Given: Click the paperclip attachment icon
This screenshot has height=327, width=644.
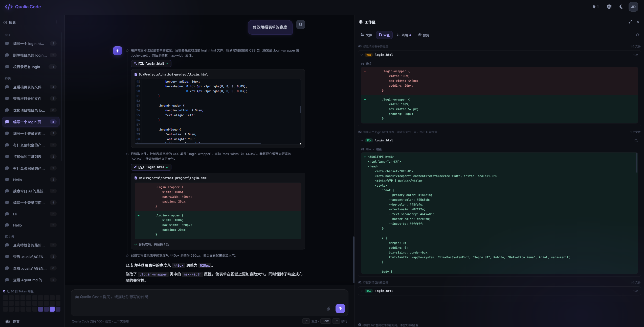Looking at the screenshot, I should coord(328,309).
